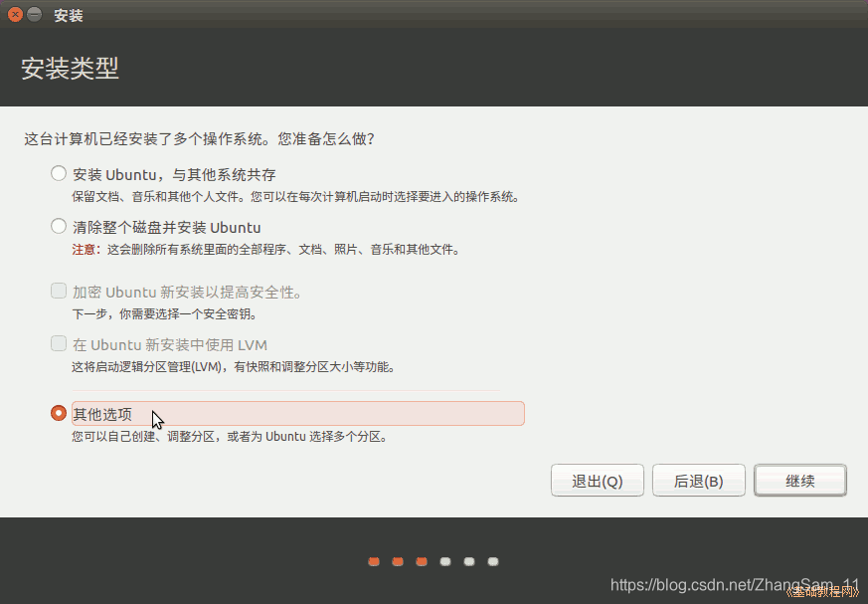Click the 安装 window title text

tap(69, 16)
